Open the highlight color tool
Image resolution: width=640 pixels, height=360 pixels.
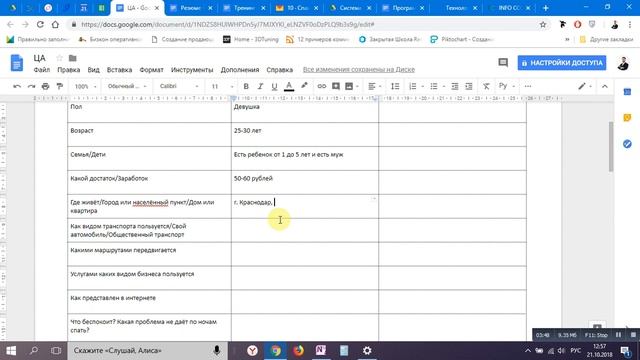(x=304, y=87)
